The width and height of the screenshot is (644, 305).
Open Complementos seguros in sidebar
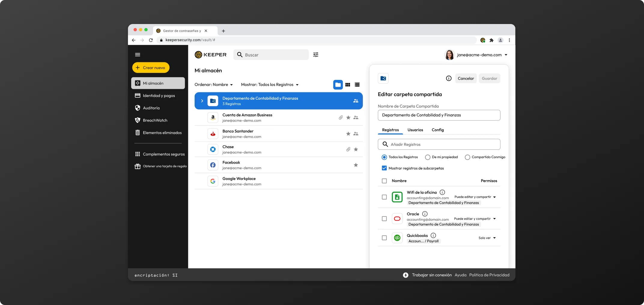(x=159, y=154)
